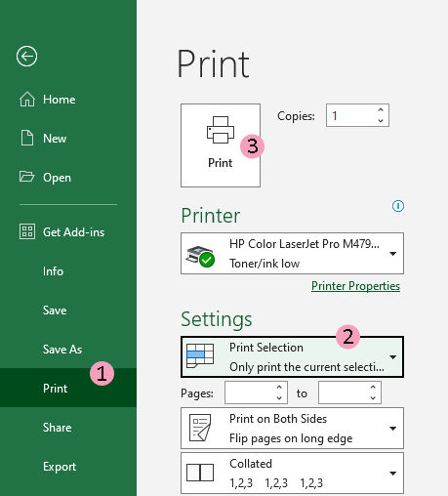Increase copies with the up arrow
This screenshot has width=448, height=496.
(381, 110)
